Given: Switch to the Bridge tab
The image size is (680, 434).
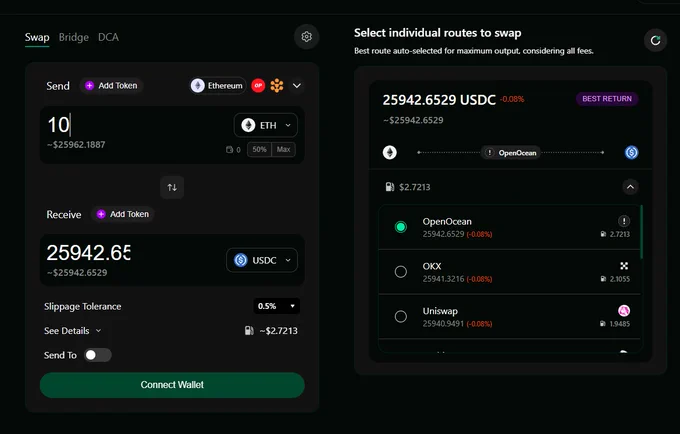Looking at the screenshot, I should 74,37.
